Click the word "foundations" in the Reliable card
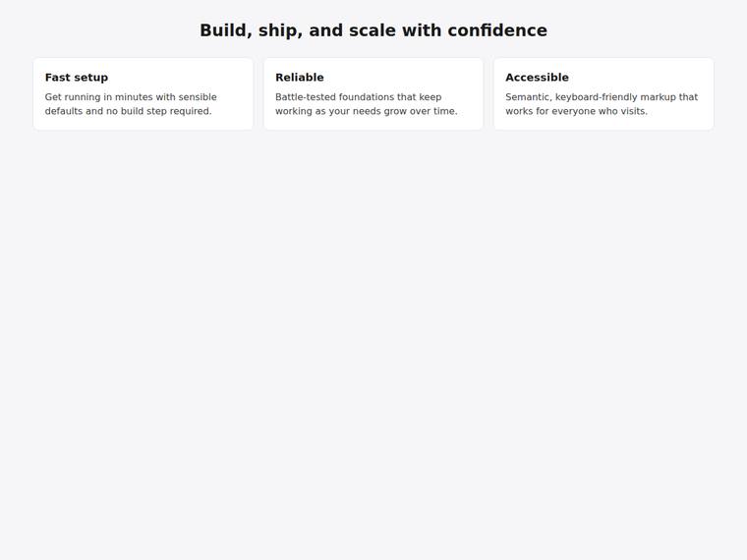Viewport: 747px width, 560px height. coord(367,97)
